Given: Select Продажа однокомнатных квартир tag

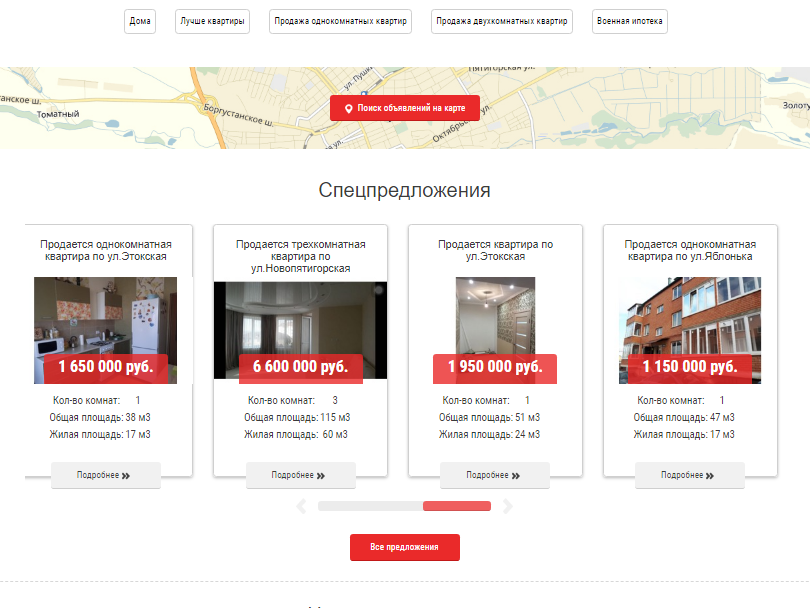Looking at the screenshot, I should (340, 21).
